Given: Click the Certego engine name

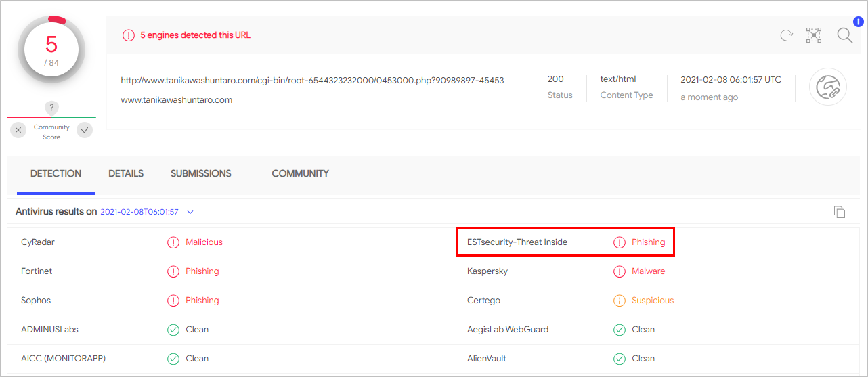Looking at the screenshot, I should tap(483, 300).
